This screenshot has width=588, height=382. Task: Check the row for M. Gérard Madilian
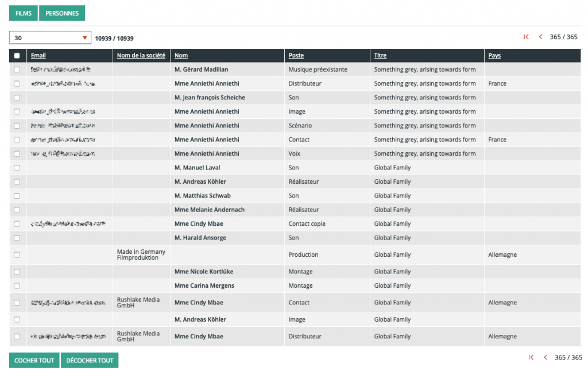point(17,70)
